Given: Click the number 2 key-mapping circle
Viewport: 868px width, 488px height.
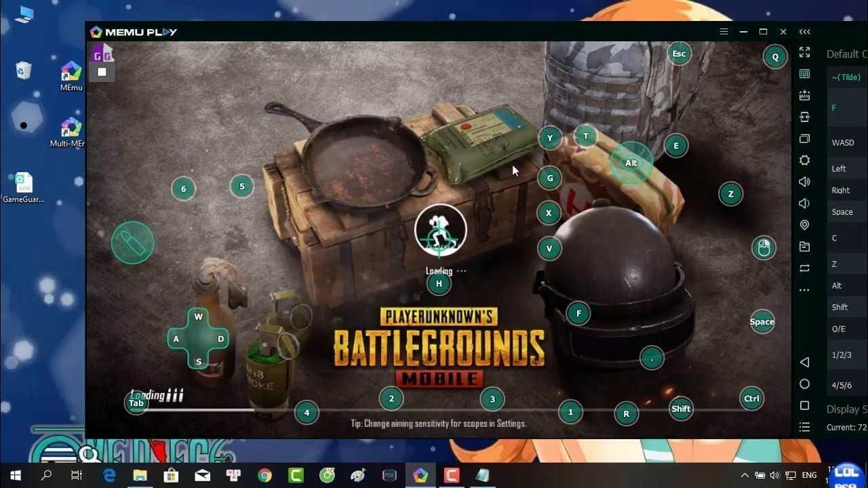Looking at the screenshot, I should pos(391,399).
